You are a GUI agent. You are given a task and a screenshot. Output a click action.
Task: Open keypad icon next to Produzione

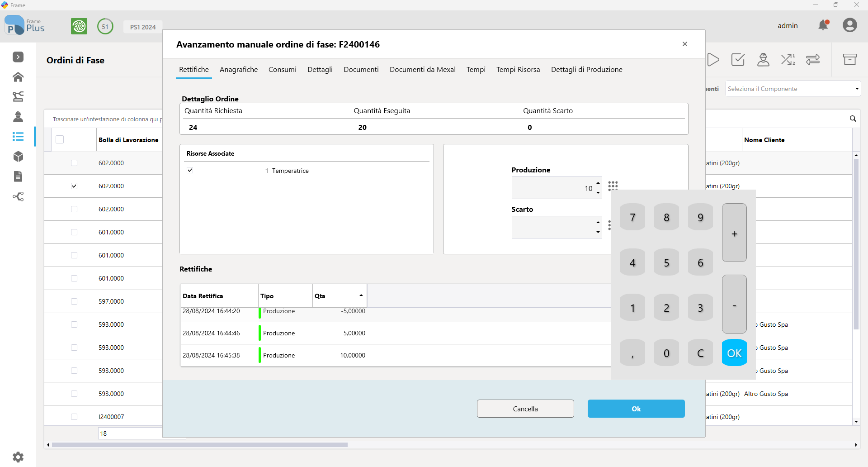[x=613, y=186]
